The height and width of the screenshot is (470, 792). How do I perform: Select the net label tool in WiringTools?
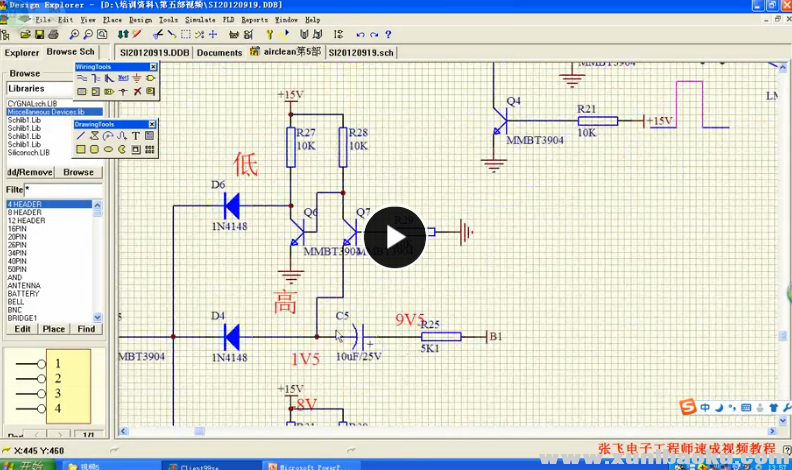click(123, 78)
